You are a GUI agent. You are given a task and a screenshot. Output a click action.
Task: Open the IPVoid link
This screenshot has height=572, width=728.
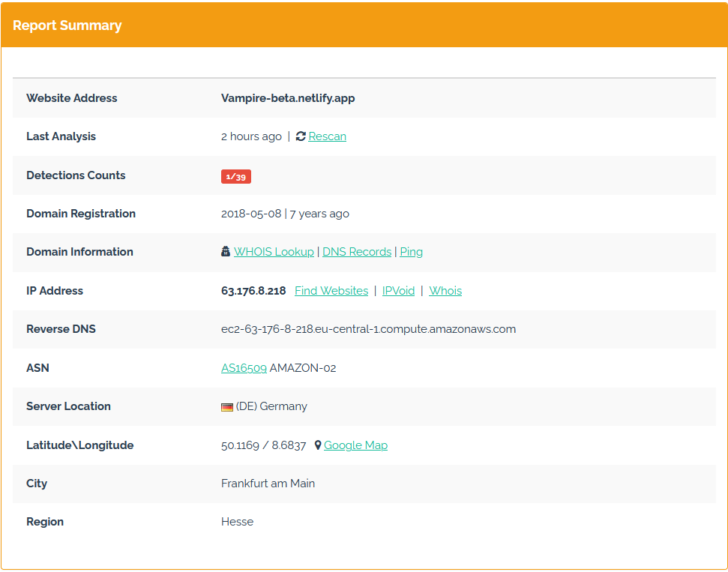[398, 291]
